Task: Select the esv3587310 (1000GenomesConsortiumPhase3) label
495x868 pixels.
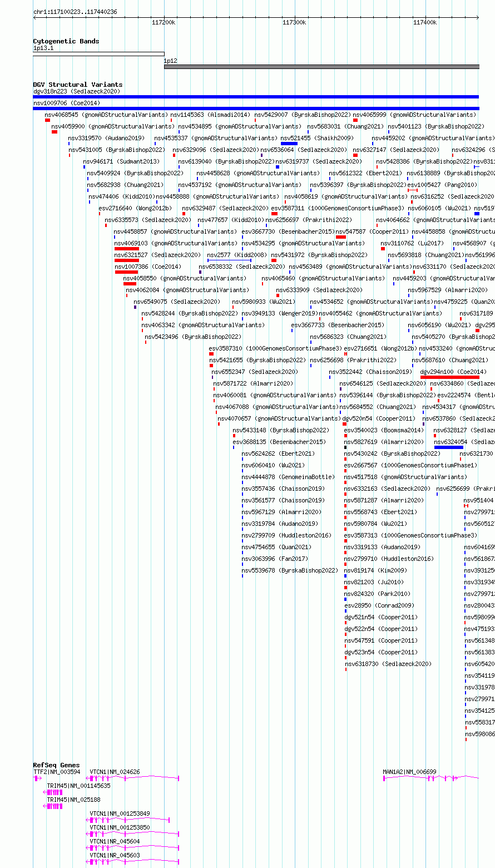Action: tap(275, 348)
